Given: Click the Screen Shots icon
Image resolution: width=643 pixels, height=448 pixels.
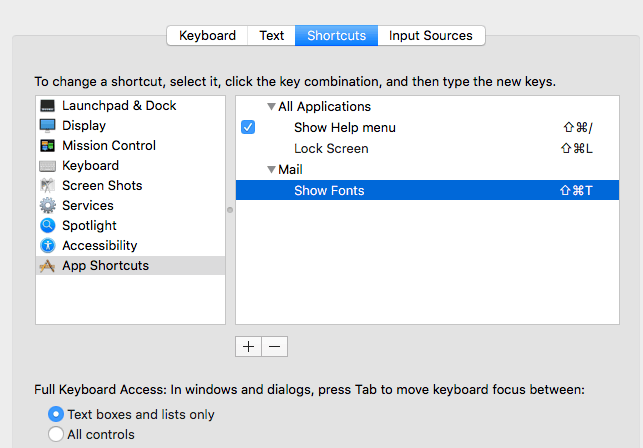Looking at the screenshot, I should click(x=47, y=186).
